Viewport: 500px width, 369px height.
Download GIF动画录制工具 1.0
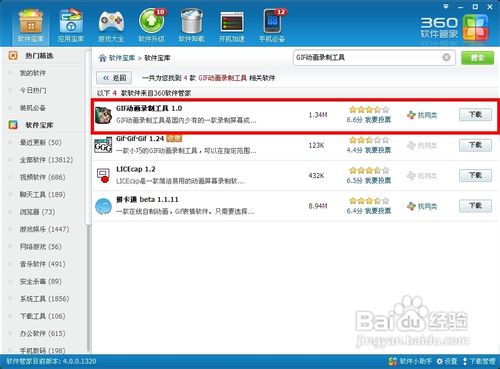click(x=475, y=115)
